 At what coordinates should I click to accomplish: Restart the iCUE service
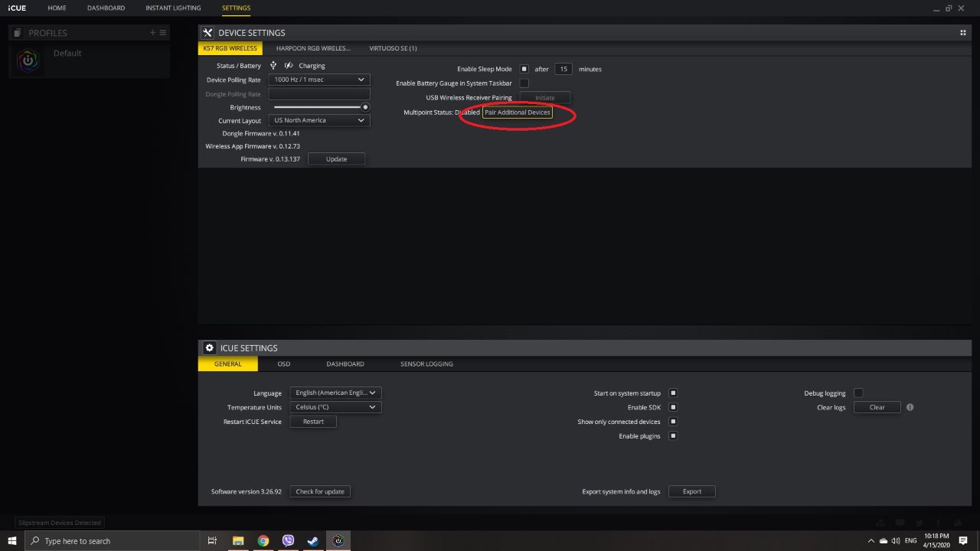click(313, 422)
